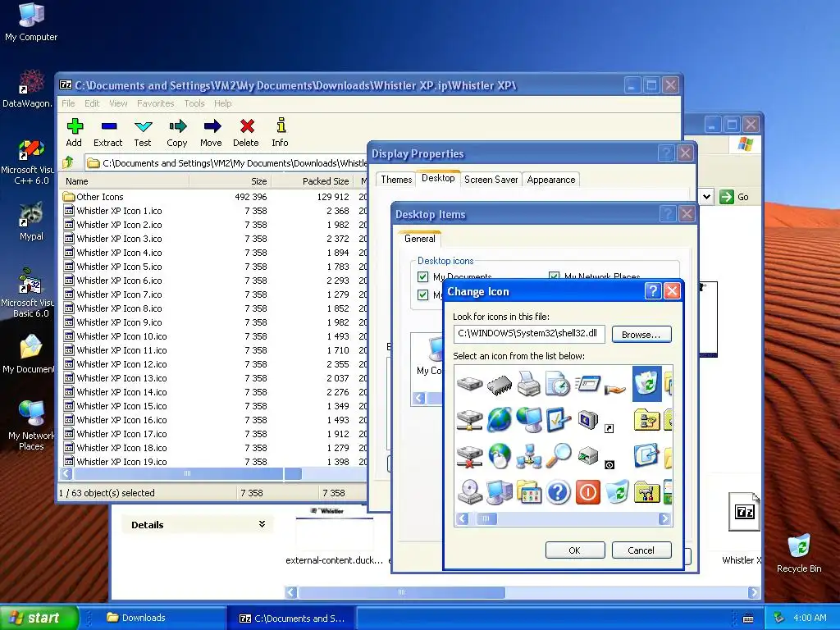
Task: Click OK in the Change Icon dialog
Action: tap(575, 550)
